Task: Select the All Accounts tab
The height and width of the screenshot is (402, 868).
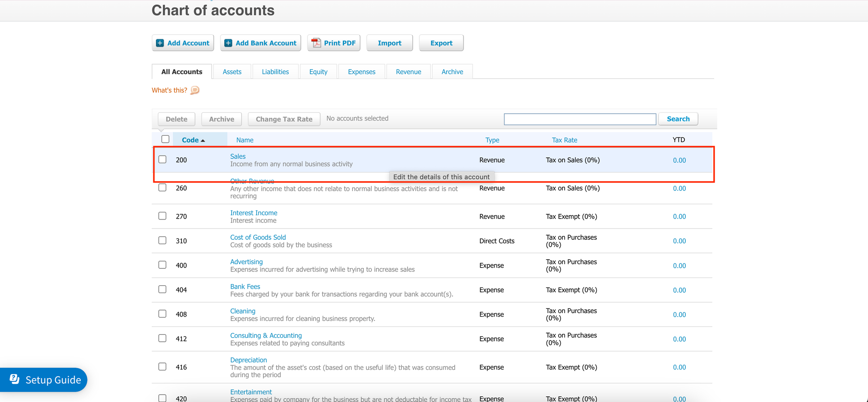Action: (x=182, y=72)
